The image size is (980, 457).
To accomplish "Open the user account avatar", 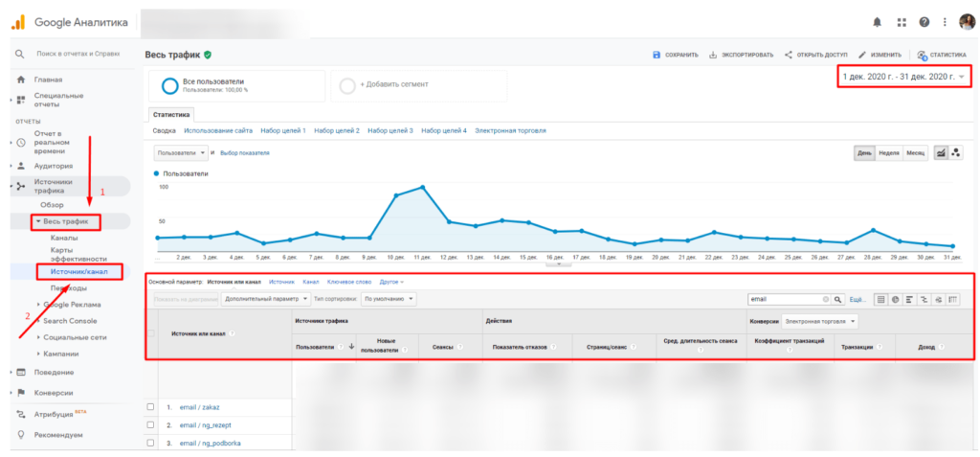I will pos(967,23).
